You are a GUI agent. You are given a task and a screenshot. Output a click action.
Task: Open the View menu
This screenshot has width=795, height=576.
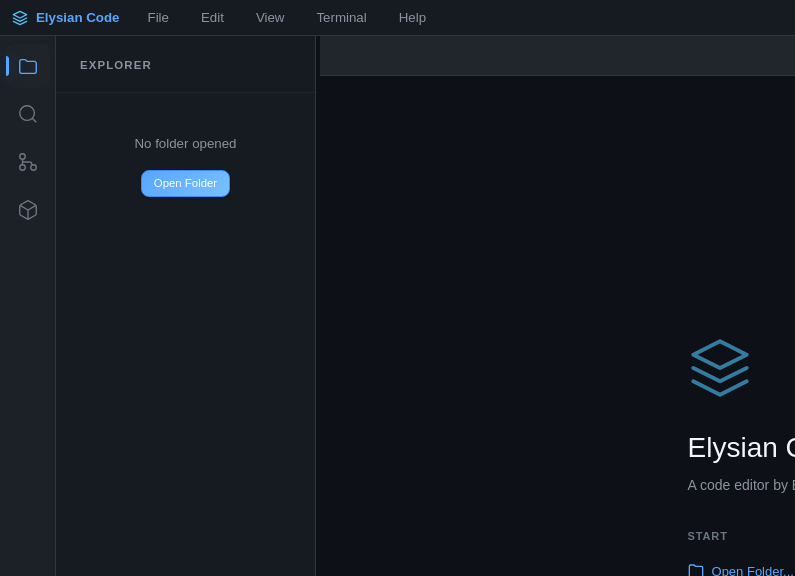(x=270, y=18)
